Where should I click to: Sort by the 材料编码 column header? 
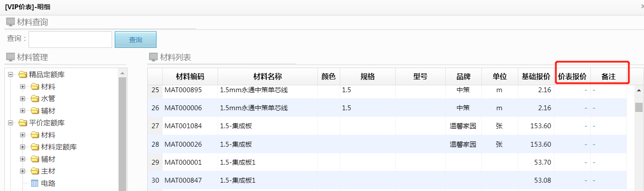click(x=190, y=76)
